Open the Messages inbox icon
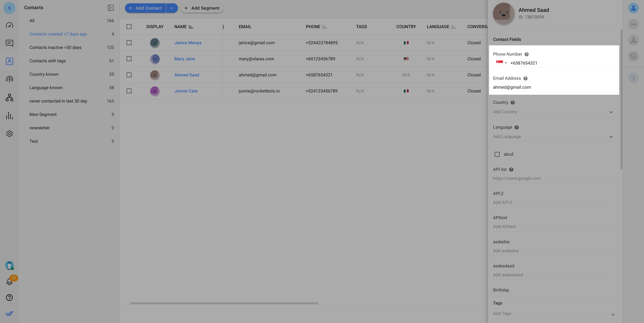Image resolution: width=644 pixels, height=323 pixels. click(x=9, y=43)
